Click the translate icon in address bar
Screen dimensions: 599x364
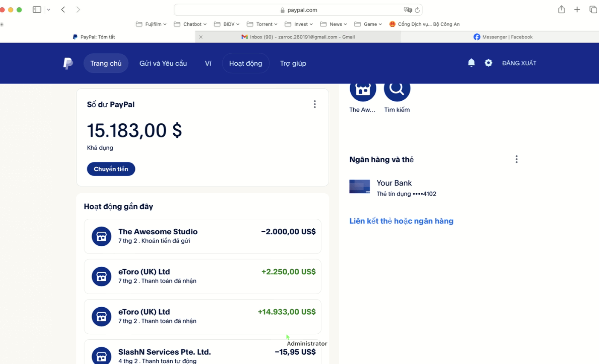click(x=407, y=10)
